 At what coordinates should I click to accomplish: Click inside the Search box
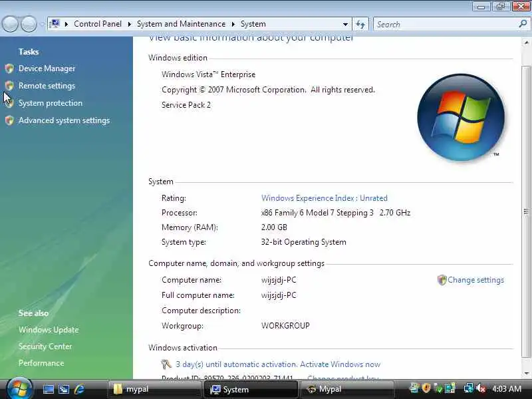point(446,25)
